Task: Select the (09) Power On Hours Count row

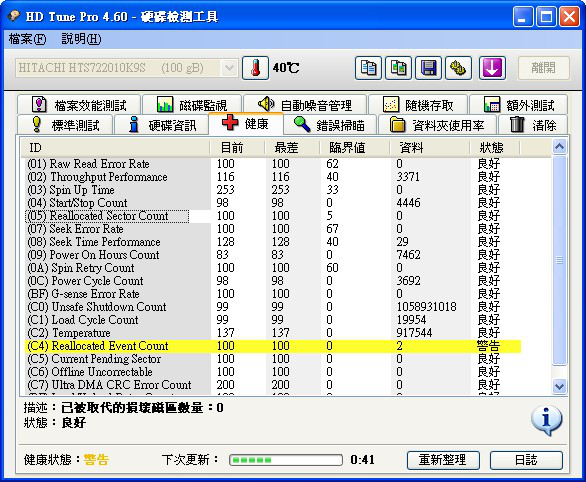Action: pos(273,255)
